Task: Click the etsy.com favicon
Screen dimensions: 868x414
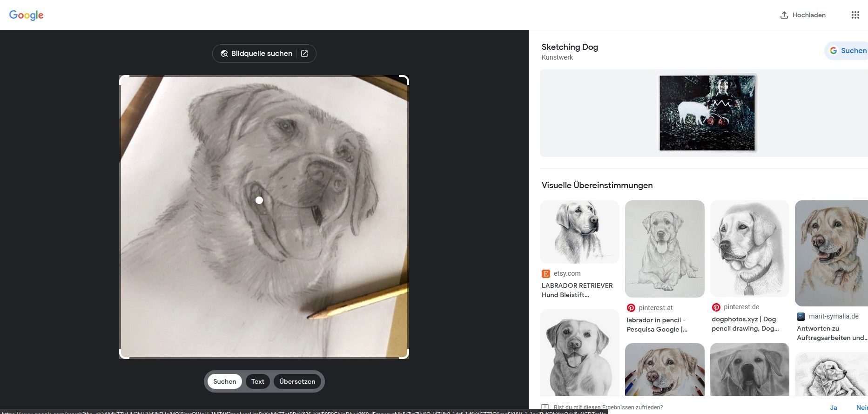Action: click(x=546, y=274)
